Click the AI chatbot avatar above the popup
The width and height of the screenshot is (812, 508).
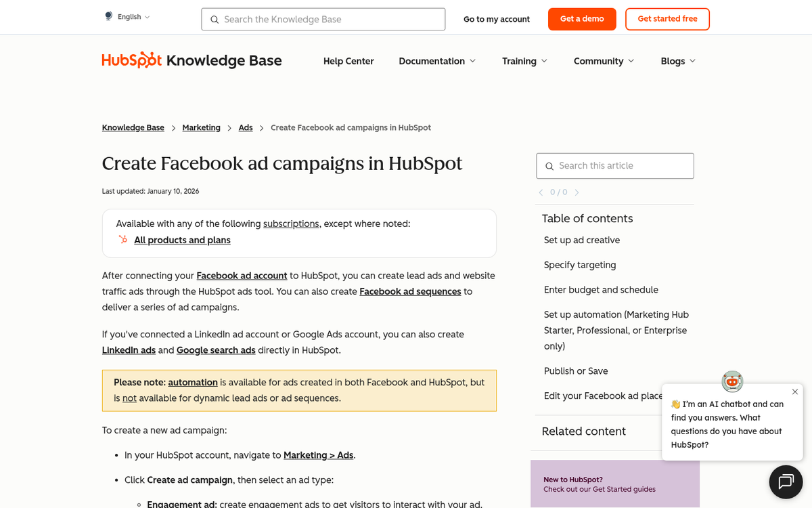point(732,381)
